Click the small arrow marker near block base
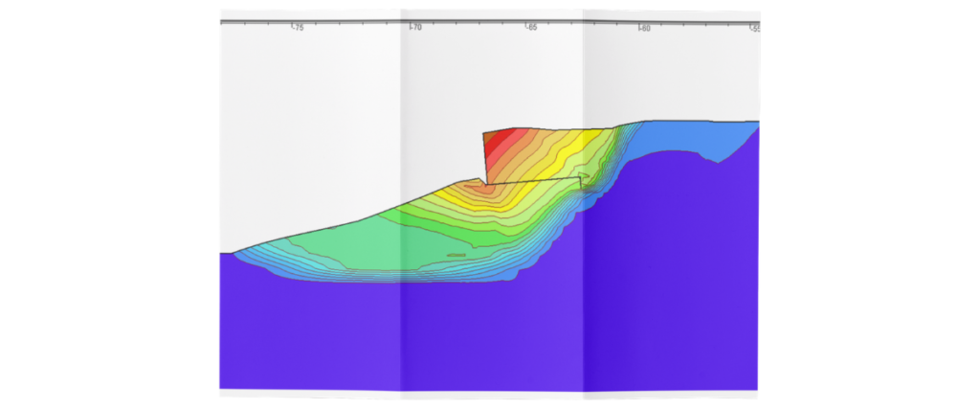Screen dimensions: 980x409 pos(584,175)
